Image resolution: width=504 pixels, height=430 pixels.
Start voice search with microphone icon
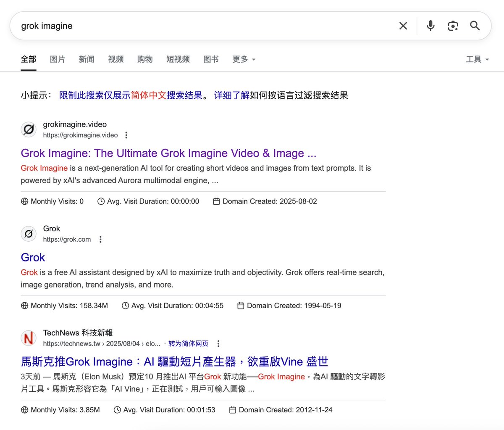(x=430, y=26)
